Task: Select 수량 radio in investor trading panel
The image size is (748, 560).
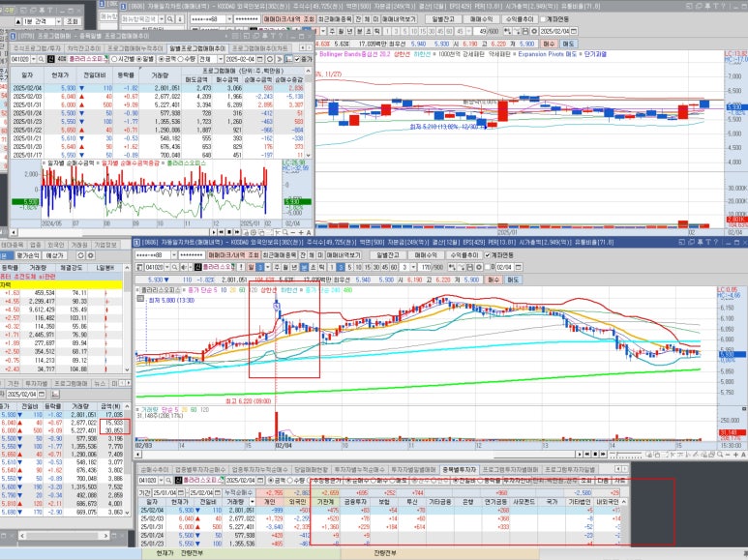Action: [290, 480]
